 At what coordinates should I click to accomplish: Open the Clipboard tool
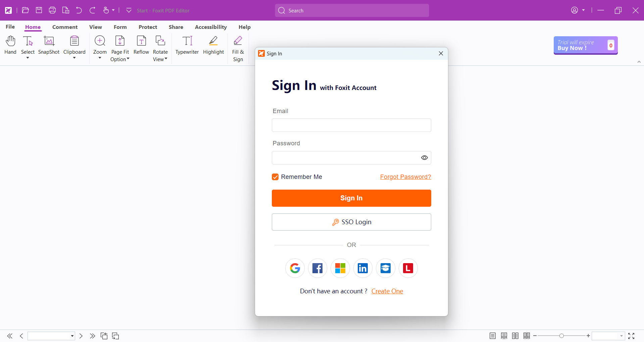75,45
